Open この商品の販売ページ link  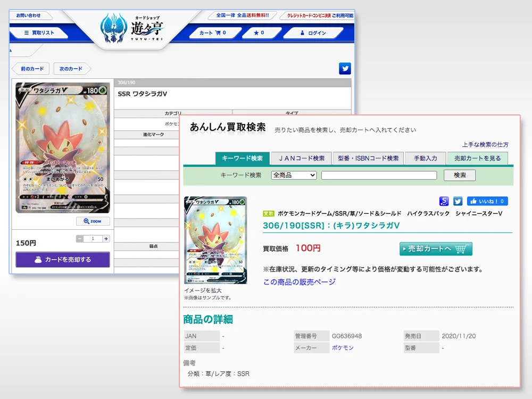click(x=300, y=282)
